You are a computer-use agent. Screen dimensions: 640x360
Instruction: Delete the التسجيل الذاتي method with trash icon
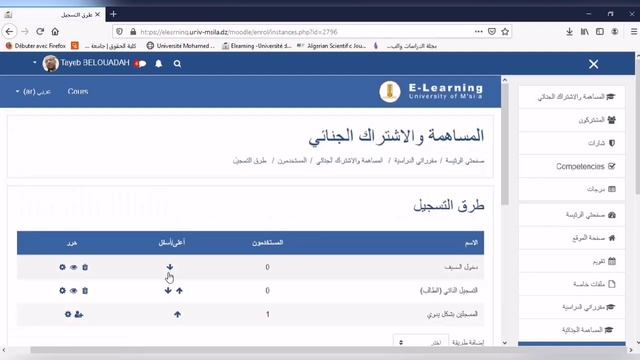85,291
